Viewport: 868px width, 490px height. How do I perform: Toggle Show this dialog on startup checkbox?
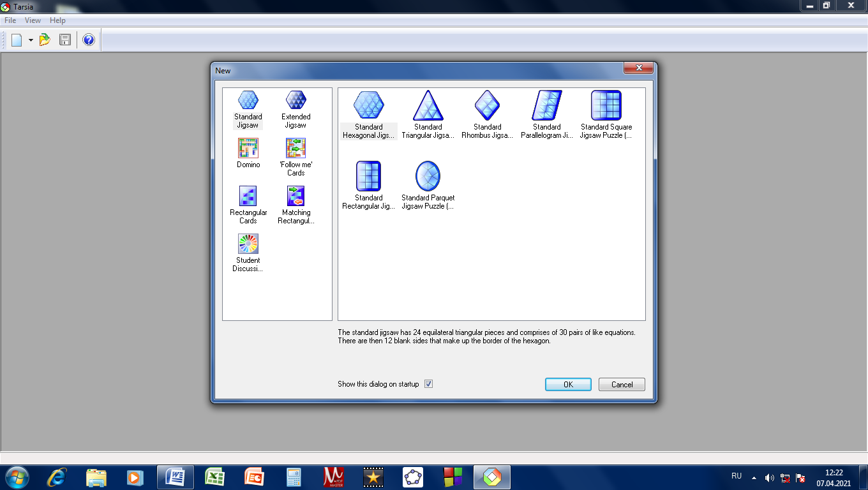[429, 384]
